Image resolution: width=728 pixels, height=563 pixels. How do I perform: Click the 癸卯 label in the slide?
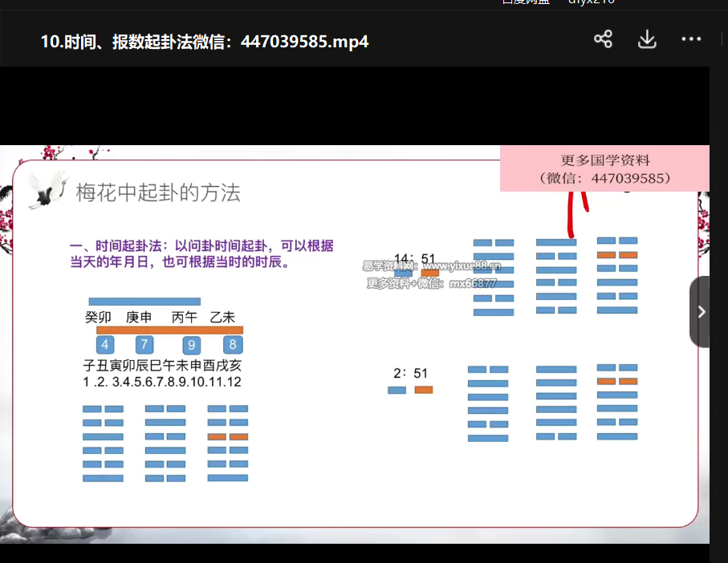(x=98, y=318)
